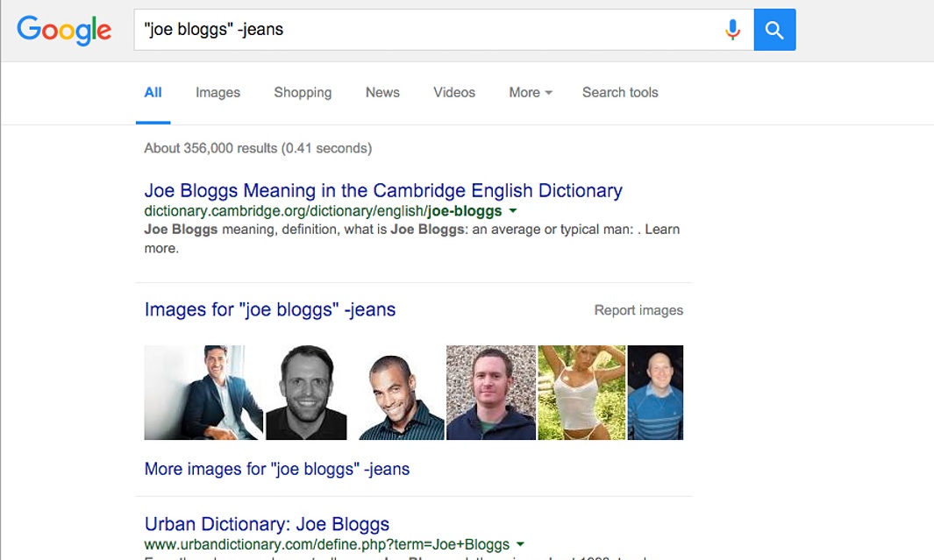The image size is (934, 560).
Task: Open Search tools options
Action: (620, 92)
